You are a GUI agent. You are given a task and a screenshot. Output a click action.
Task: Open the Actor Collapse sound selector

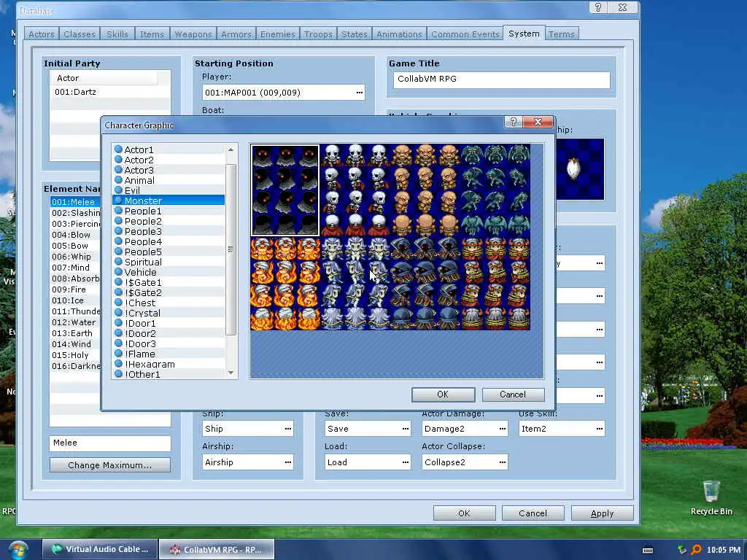[x=502, y=462]
